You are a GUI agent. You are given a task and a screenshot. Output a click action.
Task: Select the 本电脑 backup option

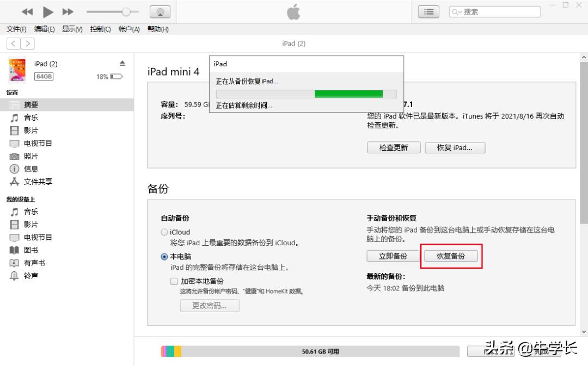(164, 257)
